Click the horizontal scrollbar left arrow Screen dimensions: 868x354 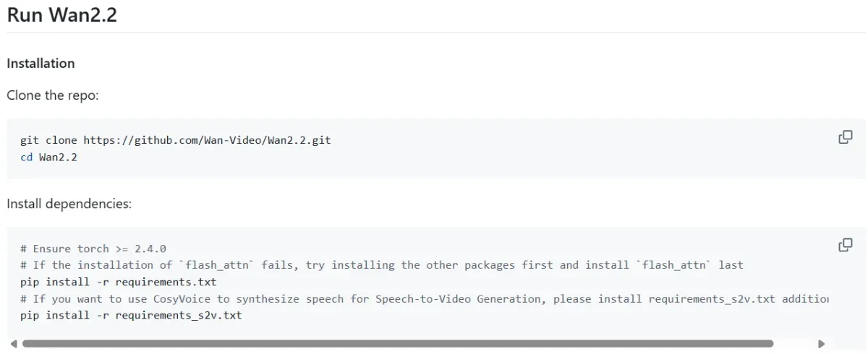[14, 344]
